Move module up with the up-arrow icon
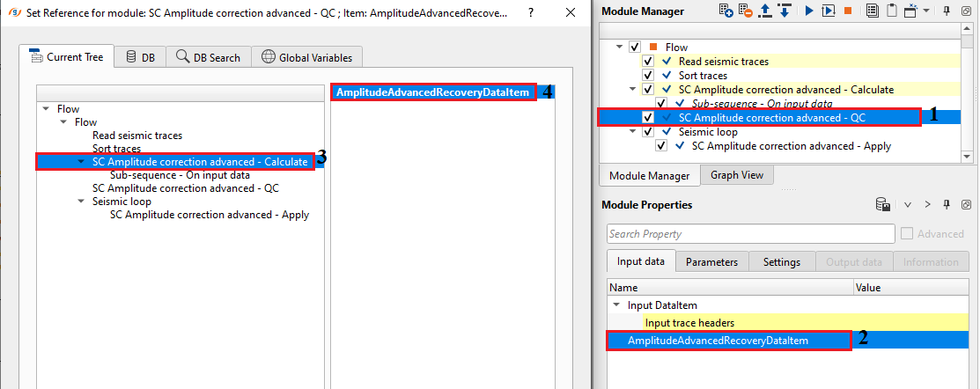The height and width of the screenshot is (389, 980). tap(765, 11)
